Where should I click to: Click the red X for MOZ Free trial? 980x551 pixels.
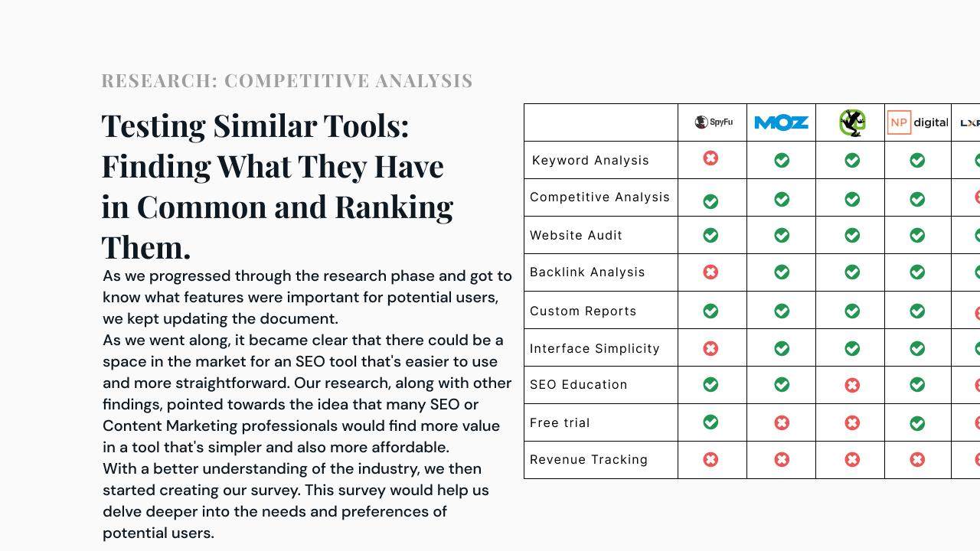782,422
